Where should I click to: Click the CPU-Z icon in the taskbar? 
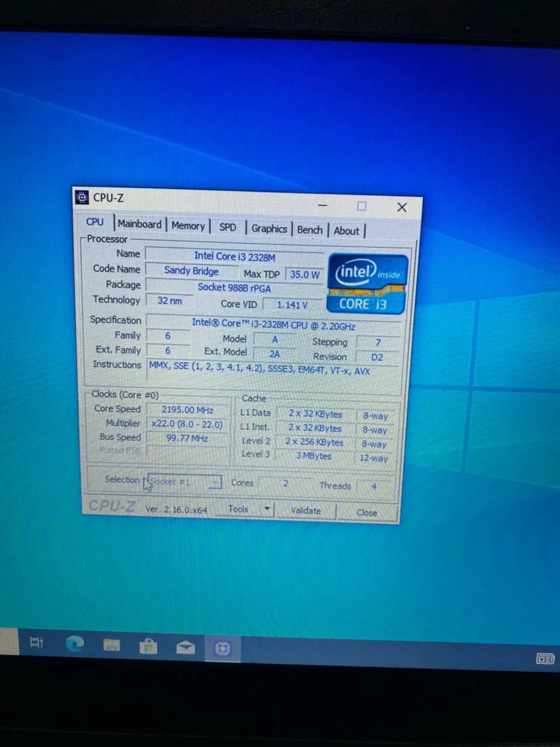tap(222, 648)
